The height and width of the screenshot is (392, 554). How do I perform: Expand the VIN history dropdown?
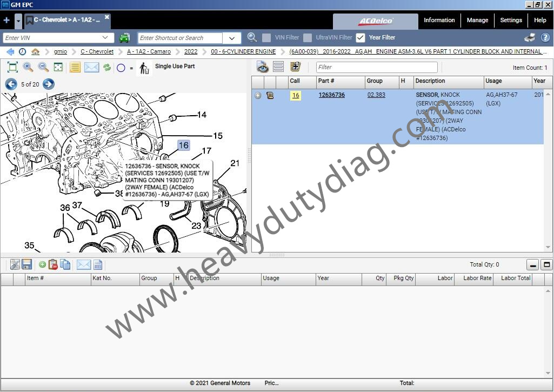click(105, 37)
